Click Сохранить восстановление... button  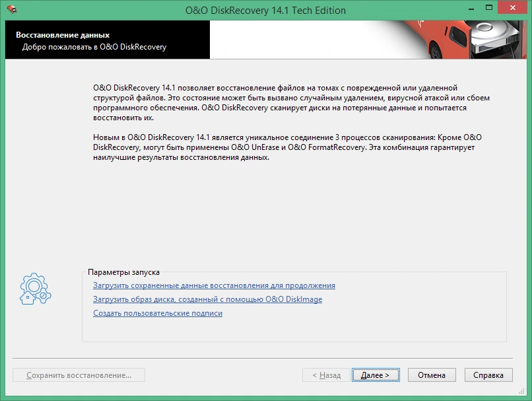[x=79, y=375]
